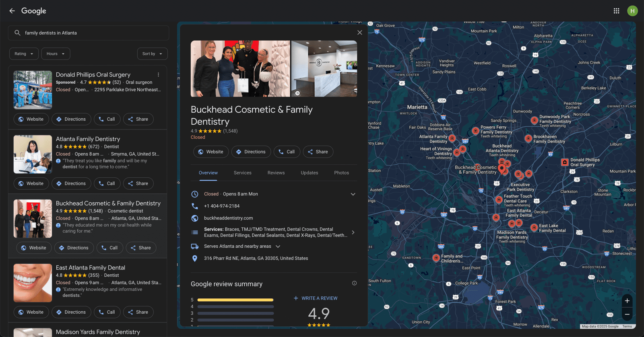
Task: Select the selected Buckhead Cosmetic map pin
Action: (x=502, y=168)
